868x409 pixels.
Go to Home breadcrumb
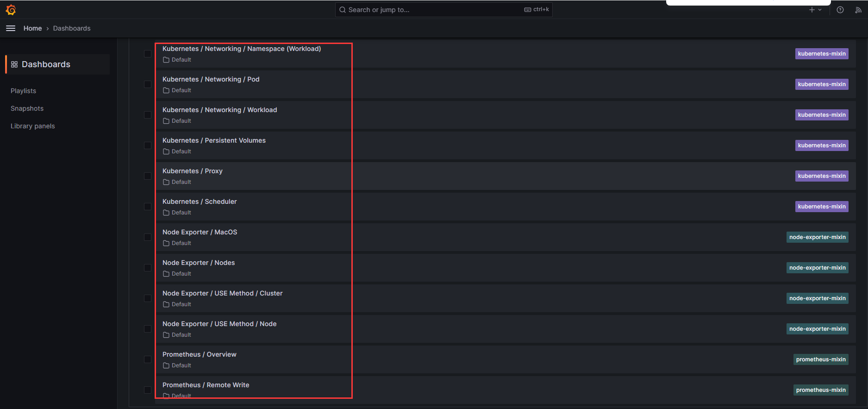[x=32, y=28]
